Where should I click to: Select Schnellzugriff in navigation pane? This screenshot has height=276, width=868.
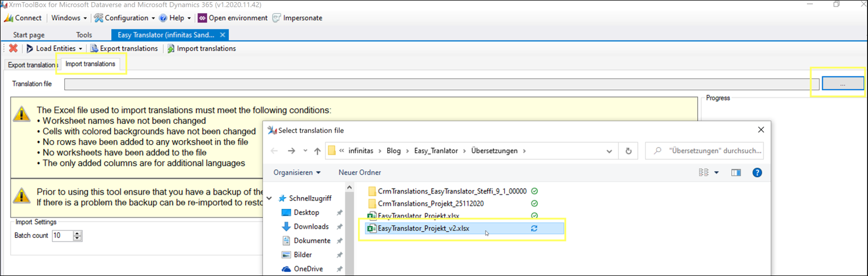tap(310, 198)
